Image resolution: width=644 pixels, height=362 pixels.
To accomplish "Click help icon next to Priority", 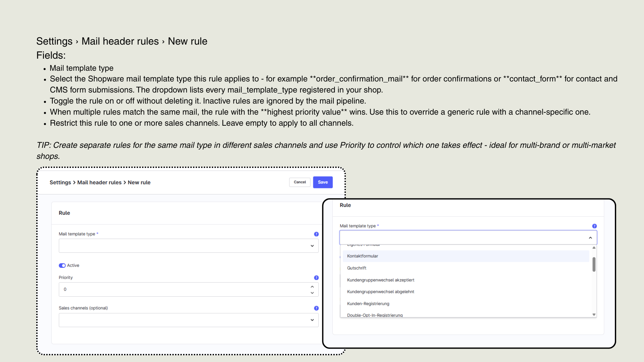I will click(316, 278).
